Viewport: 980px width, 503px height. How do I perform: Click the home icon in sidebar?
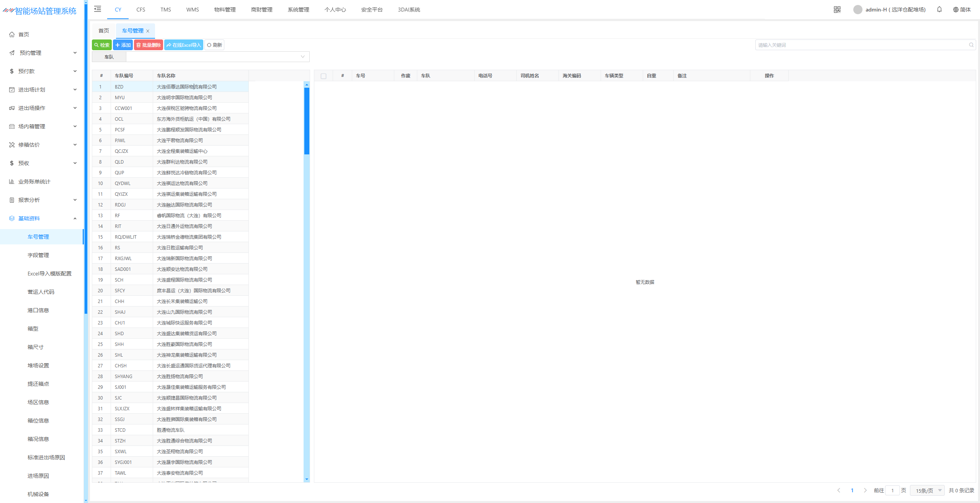pos(12,34)
